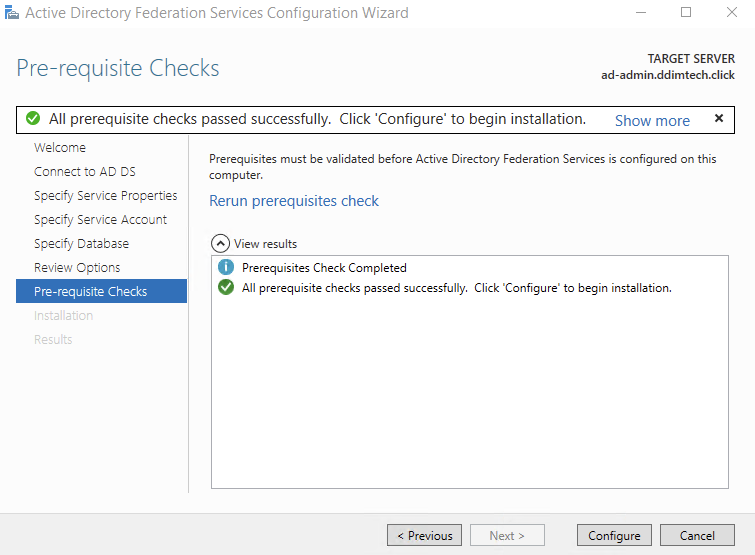Cancel the AD FS configuration wizard
Screen dimensions: 755x555
pyautogui.click(x=697, y=535)
